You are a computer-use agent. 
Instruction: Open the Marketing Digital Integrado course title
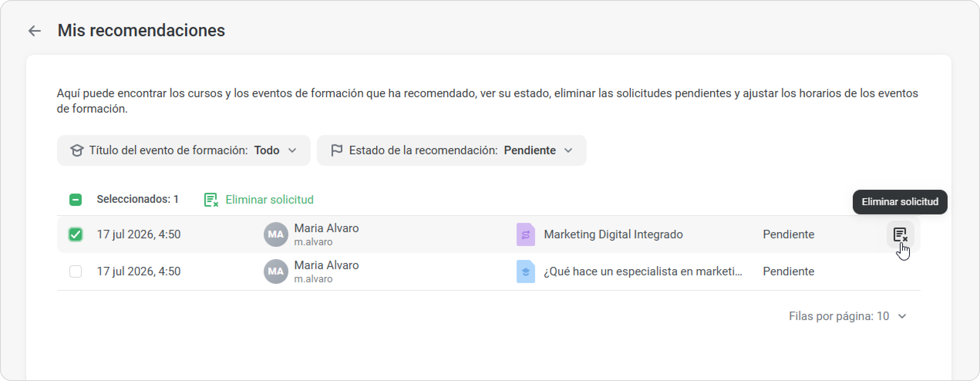[x=613, y=234]
